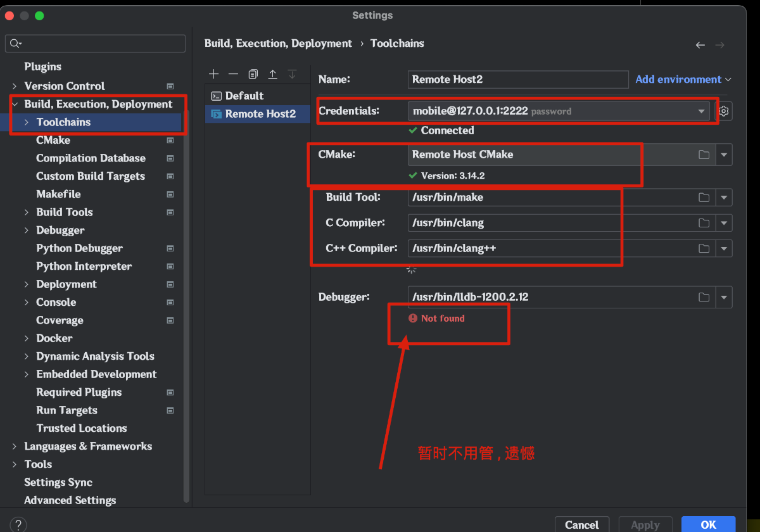Open Trusted Locations settings

[x=82, y=429]
